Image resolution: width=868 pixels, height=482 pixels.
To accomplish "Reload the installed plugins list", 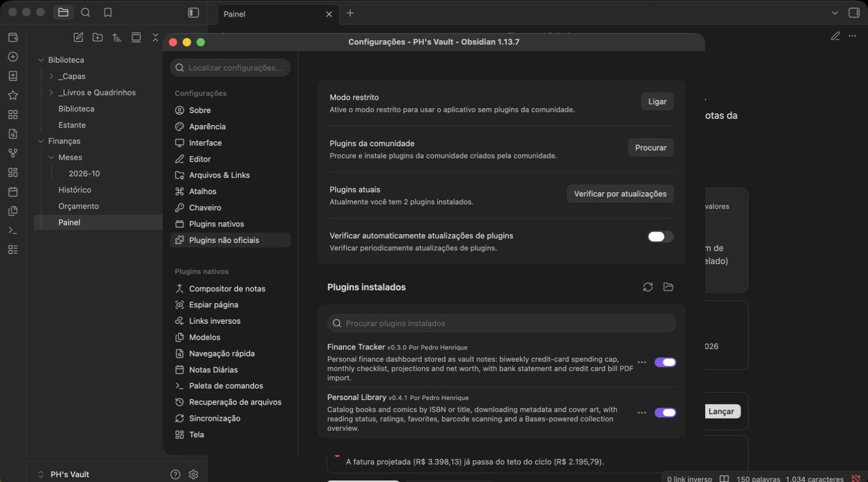I will (648, 287).
